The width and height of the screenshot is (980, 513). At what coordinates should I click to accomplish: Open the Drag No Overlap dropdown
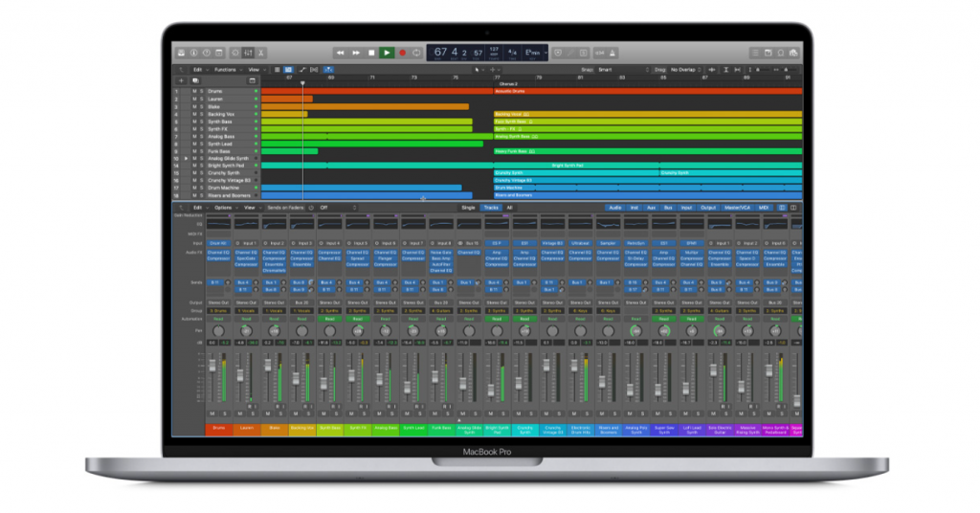pyautogui.click(x=687, y=70)
